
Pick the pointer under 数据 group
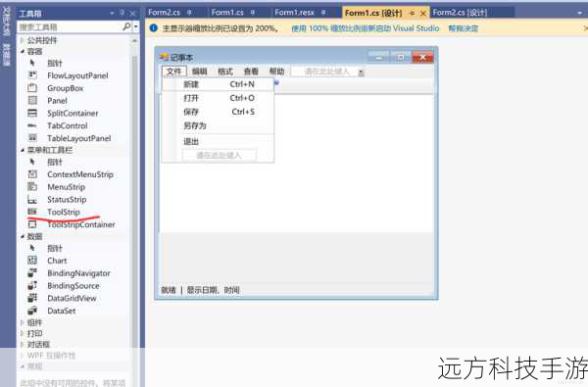pyautogui.click(x=32, y=248)
